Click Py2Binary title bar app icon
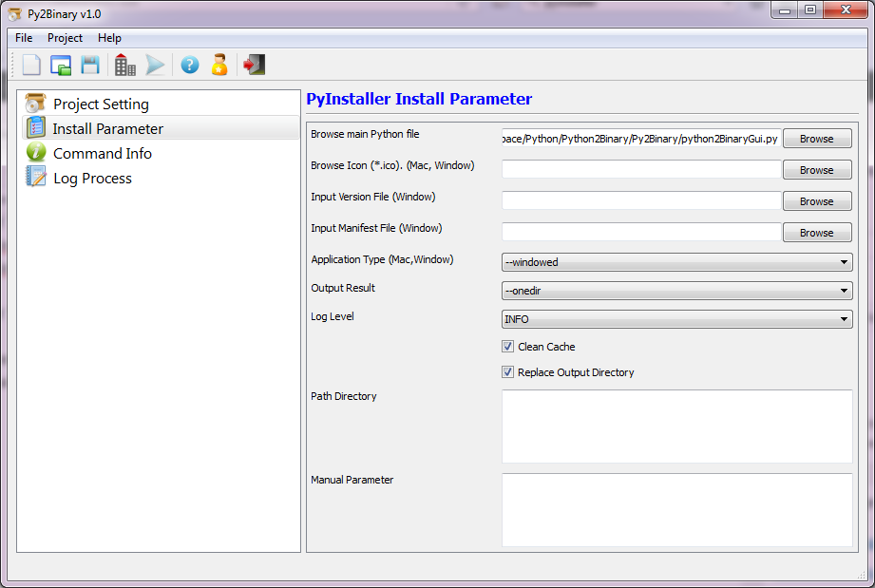Image resolution: width=875 pixels, height=588 pixels. click(14, 14)
